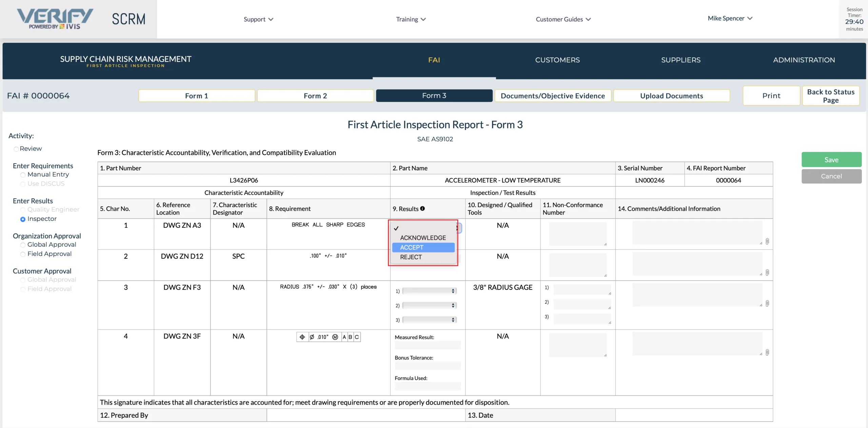Viewport: 868px width, 428px height.
Task: Expand the Customer Guides menu
Action: 563,19
